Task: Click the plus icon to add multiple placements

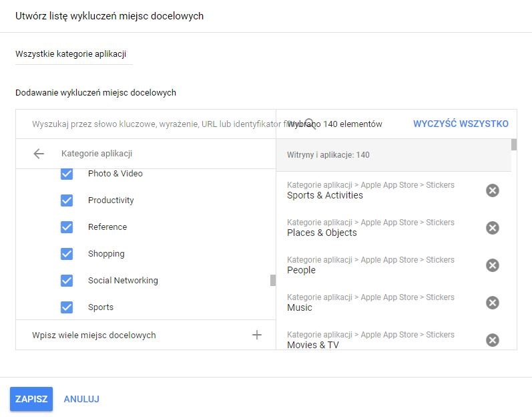Action: point(257,335)
